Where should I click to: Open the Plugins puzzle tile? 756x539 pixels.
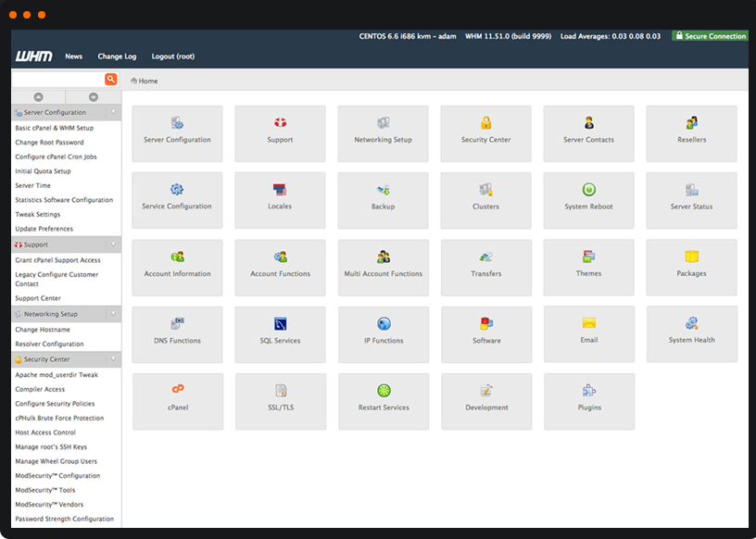(x=589, y=402)
